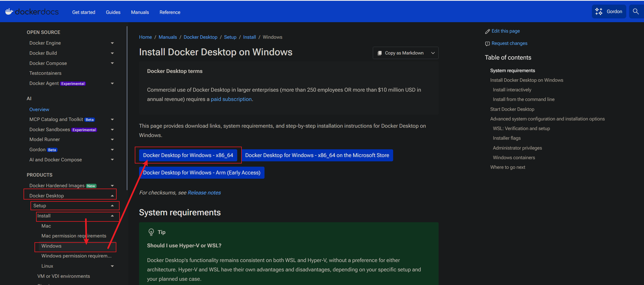Select Mac in the Install list
Screen dimensions: 644x285
[x=46, y=226]
